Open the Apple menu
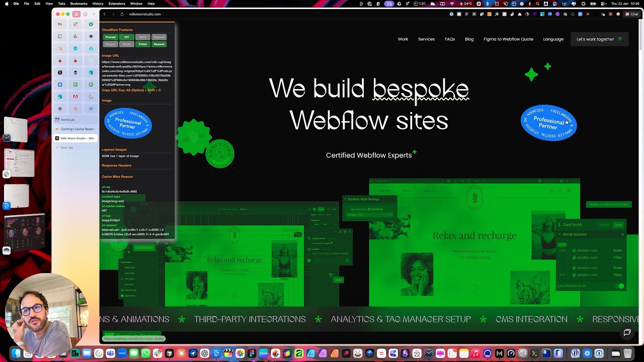 point(6,4)
